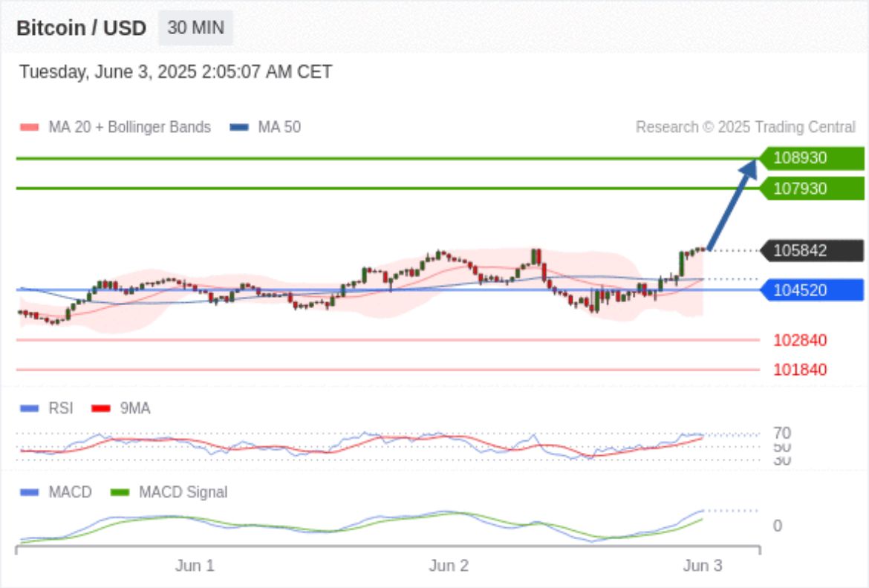Click the Bitcoin / USD title
869x588 pixels.
82,28
